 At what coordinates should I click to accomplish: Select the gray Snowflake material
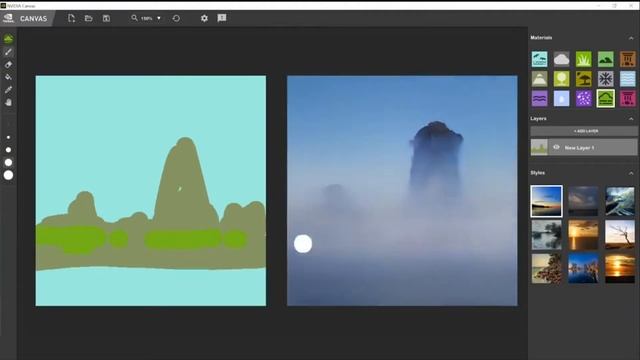(606, 79)
